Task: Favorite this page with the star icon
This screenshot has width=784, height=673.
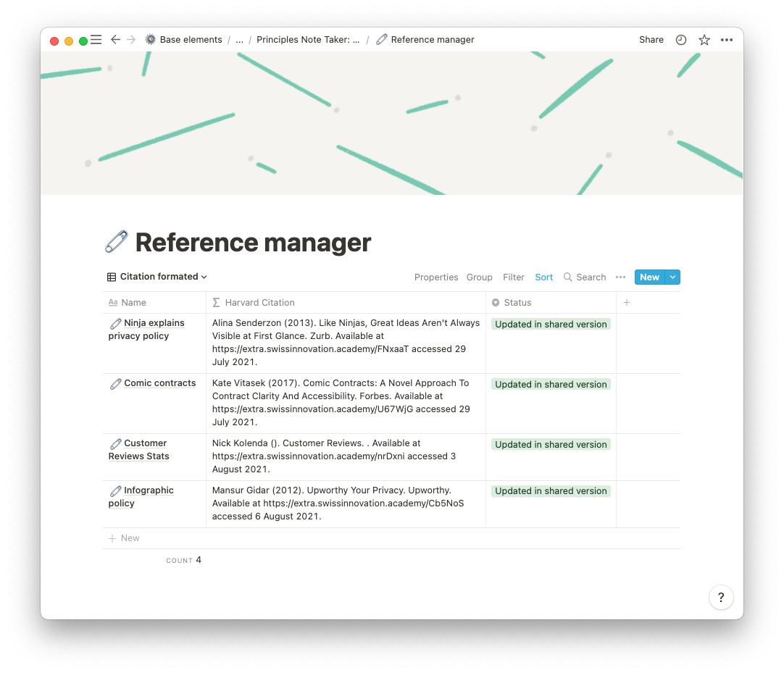Action: (704, 40)
